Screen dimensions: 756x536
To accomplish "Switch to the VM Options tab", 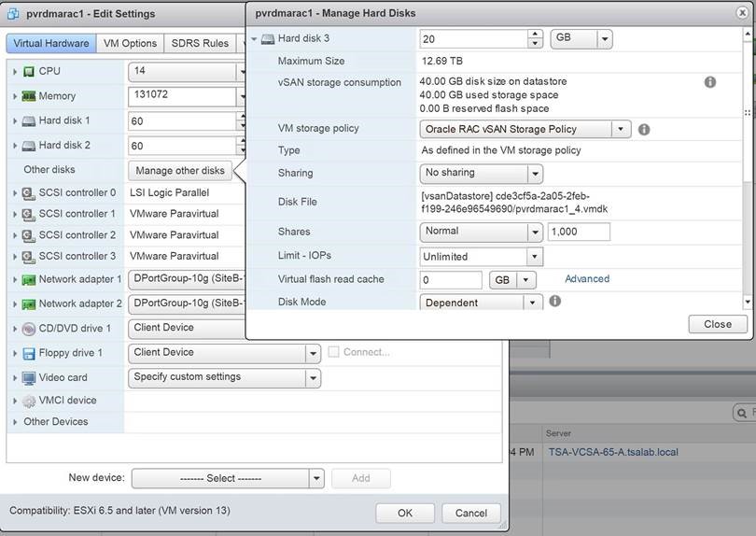I will (x=130, y=44).
